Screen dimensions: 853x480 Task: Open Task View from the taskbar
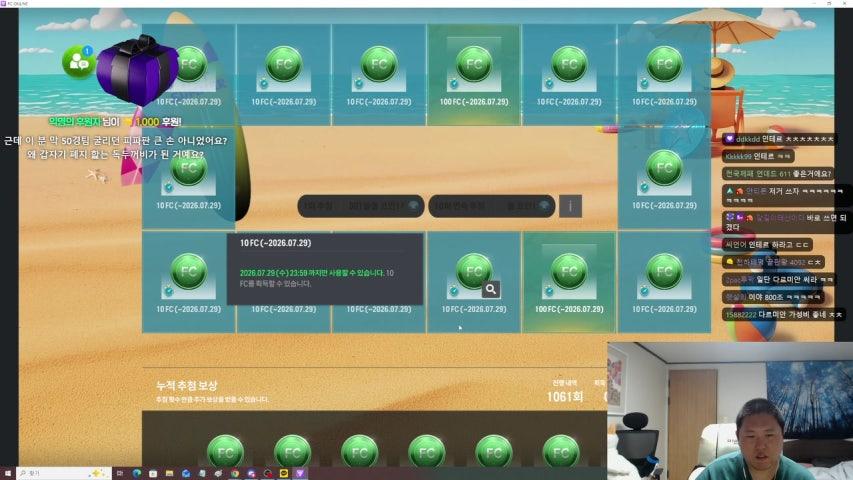click(120, 473)
